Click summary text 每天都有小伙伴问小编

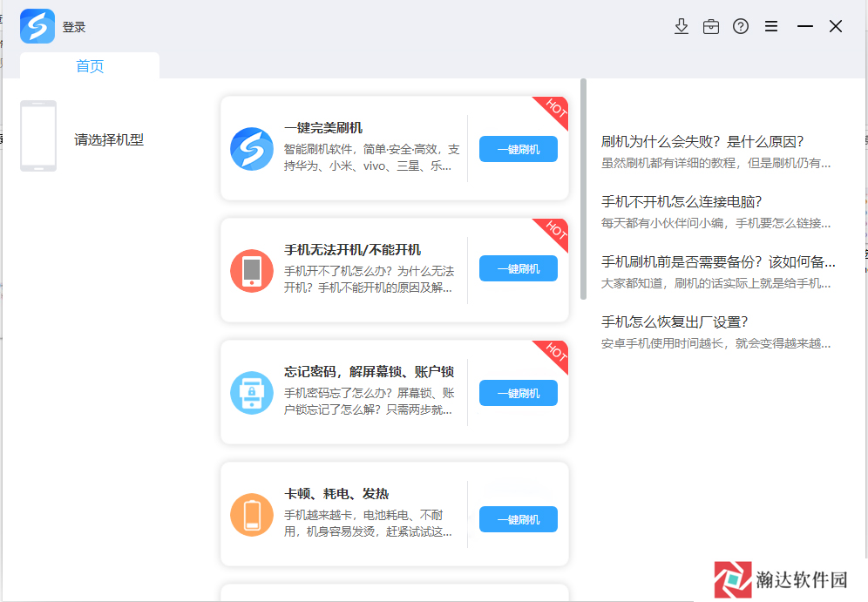coord(715,223)
